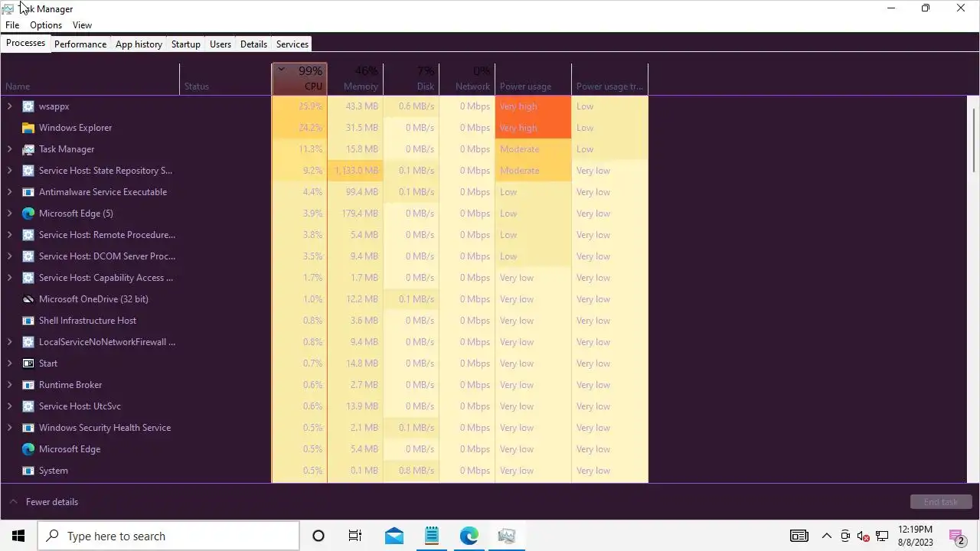Sort by the Status column header
Viewport: 980px width, 551px height.
(226, 79)
